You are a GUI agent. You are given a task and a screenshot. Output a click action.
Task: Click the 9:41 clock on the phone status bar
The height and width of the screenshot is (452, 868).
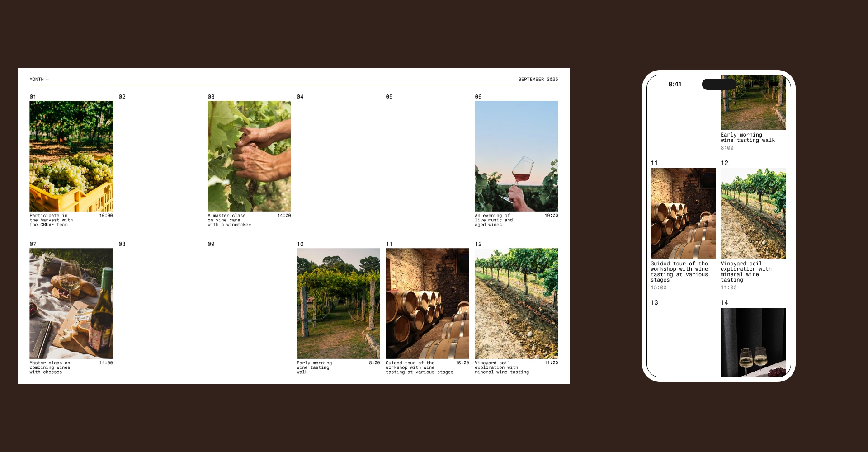(675, 84)
